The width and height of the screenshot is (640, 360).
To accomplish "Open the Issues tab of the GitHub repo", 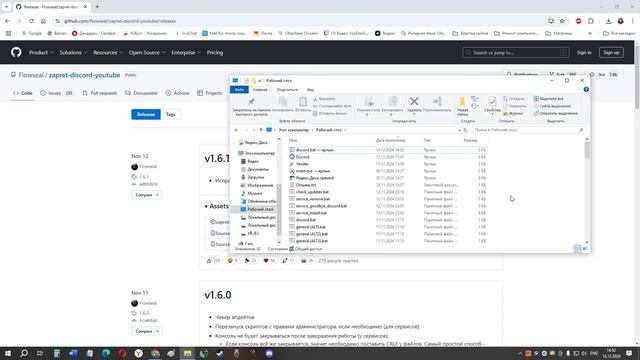I will [56, 93].
